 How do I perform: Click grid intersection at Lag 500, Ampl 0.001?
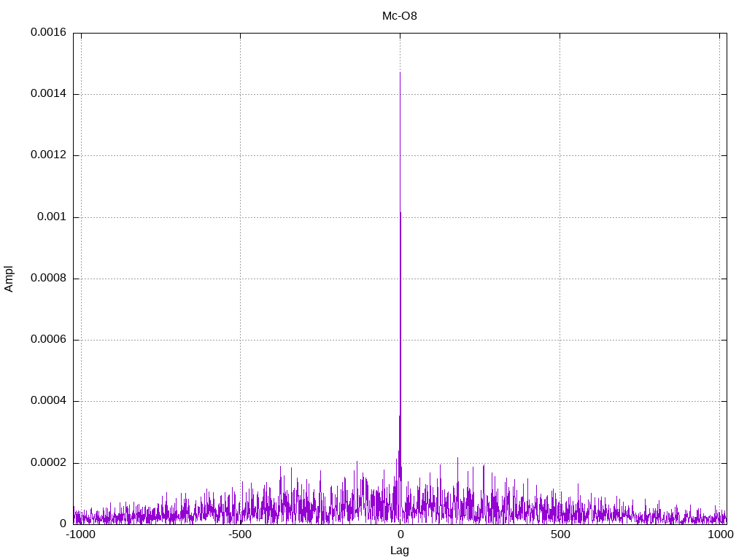click(x=560, y=217)
